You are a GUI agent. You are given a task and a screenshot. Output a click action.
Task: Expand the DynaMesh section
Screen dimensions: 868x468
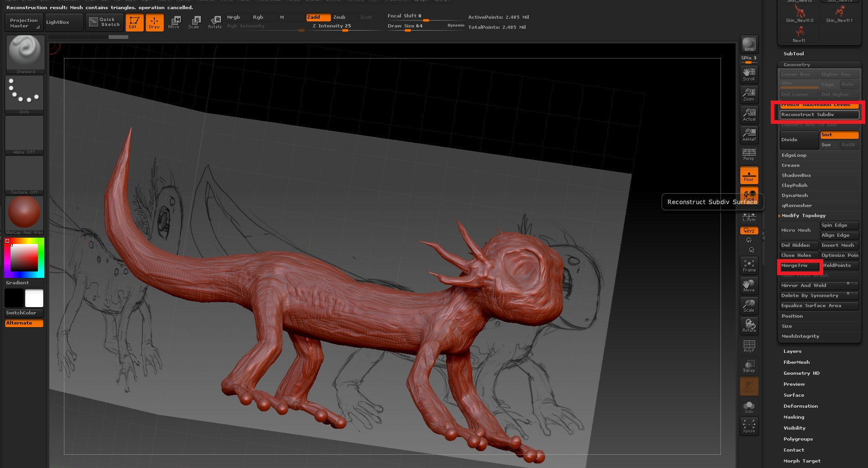coord(794,196)
